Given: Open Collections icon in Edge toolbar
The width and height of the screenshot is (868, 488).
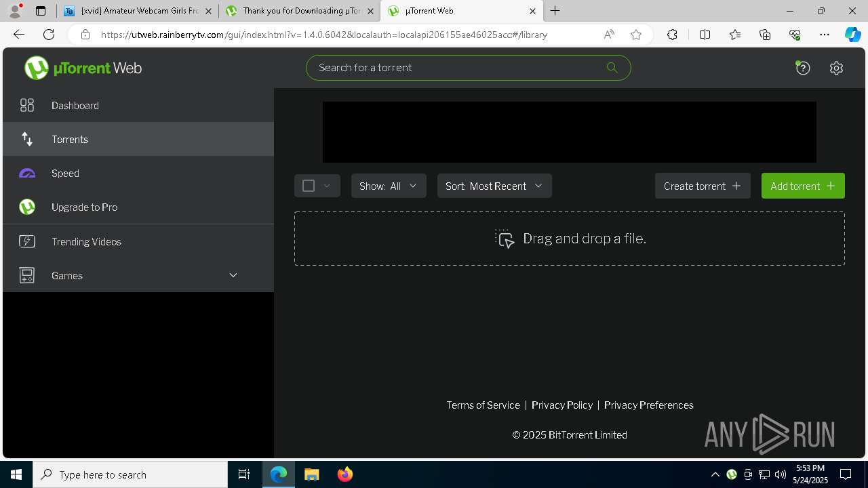Looking at the screenshot, I should click(765, 35).
